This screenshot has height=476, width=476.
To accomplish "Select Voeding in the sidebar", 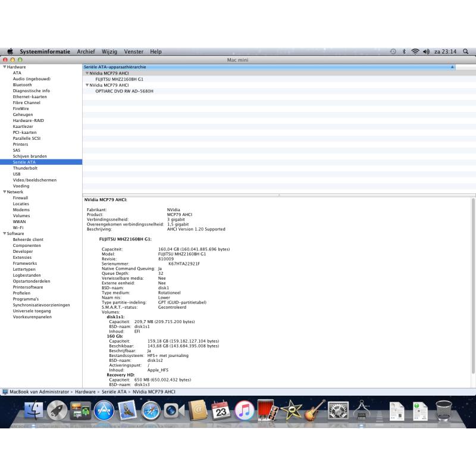I will coord(21,186).
